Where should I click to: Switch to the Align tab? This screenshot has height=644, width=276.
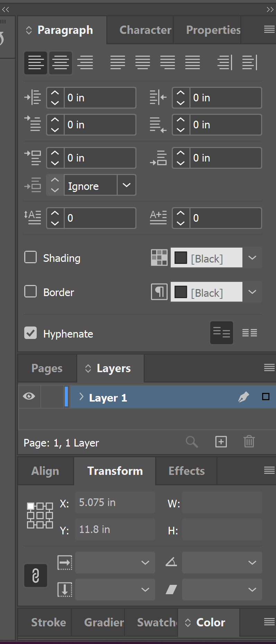point(45,471)
